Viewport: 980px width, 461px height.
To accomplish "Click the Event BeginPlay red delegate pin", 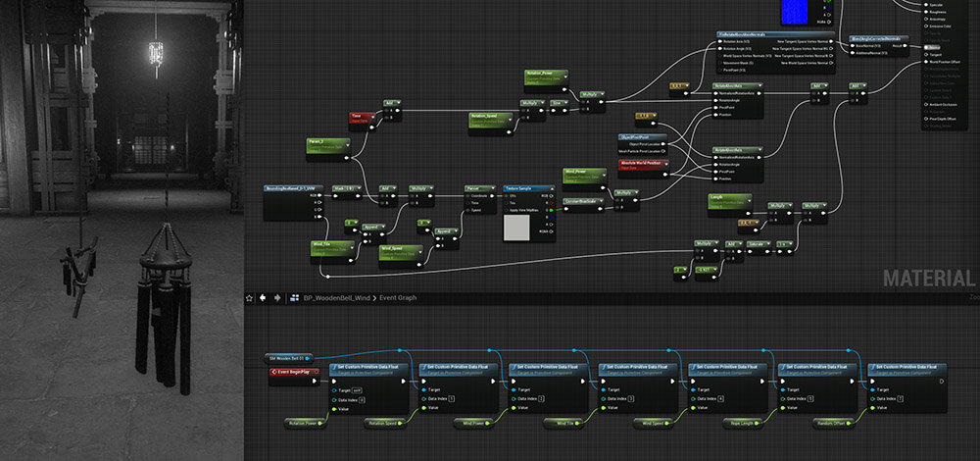I will click(x=317, y=372).
